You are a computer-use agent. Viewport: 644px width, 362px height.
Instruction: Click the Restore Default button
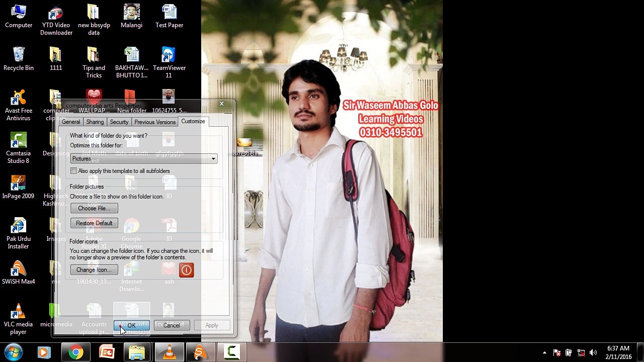click(94, 223)
